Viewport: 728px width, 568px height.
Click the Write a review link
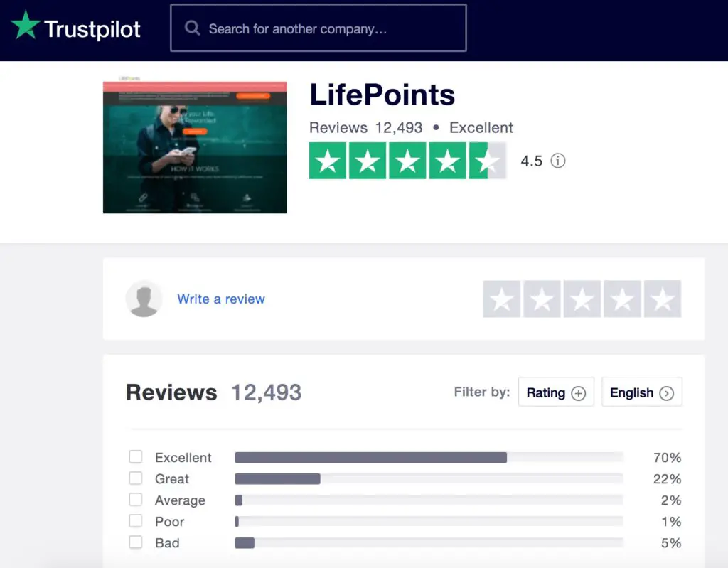221,299
